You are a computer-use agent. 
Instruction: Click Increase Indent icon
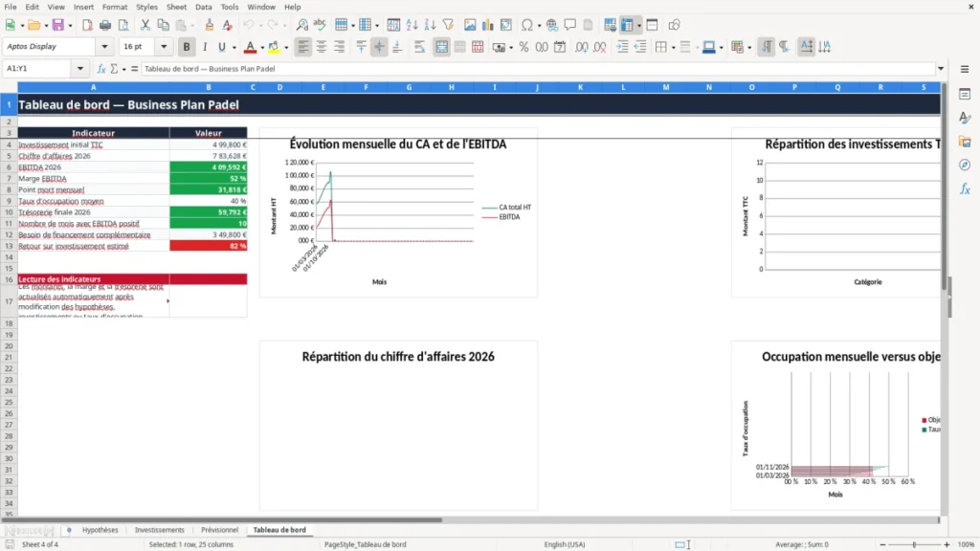622,47
